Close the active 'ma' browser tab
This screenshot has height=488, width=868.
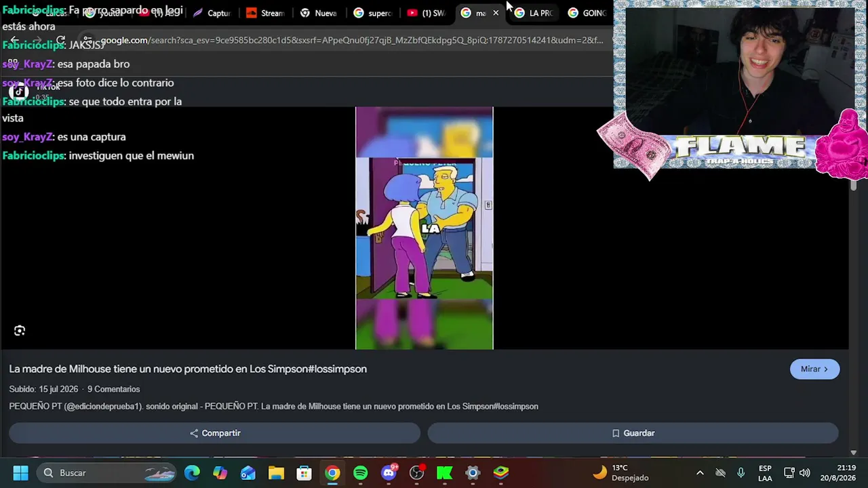pos(496,13)
